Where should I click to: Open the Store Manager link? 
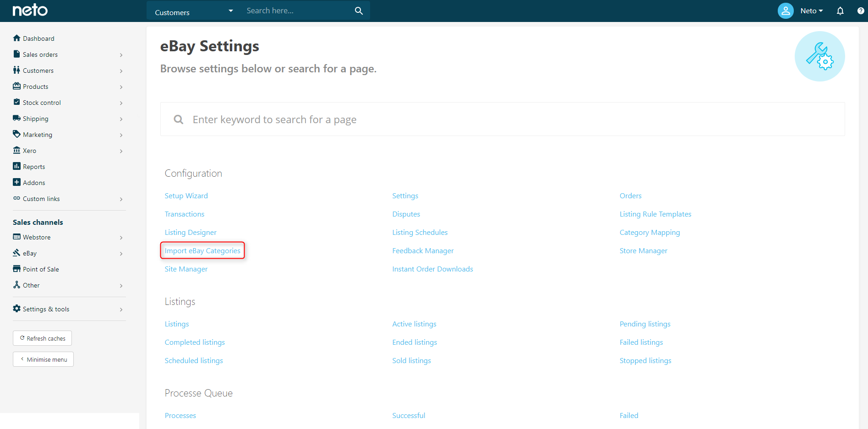pyautogui.click(x=644, y=250)
